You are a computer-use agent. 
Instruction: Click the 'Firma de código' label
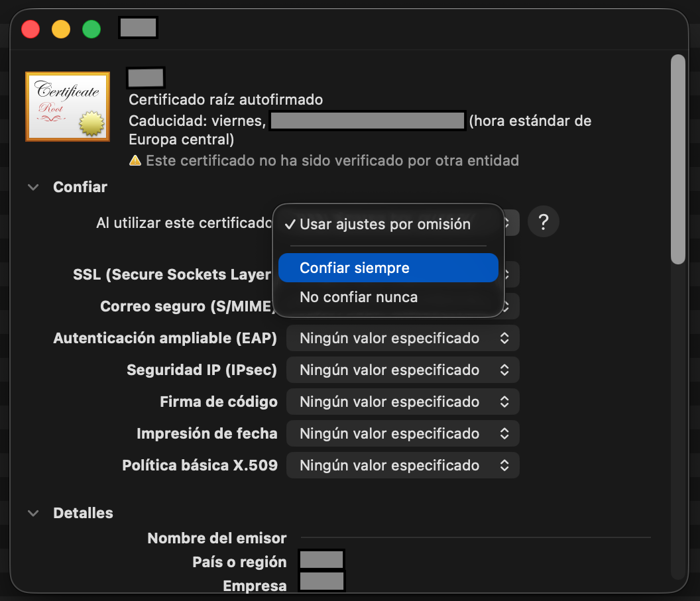(x=219, y=402)
